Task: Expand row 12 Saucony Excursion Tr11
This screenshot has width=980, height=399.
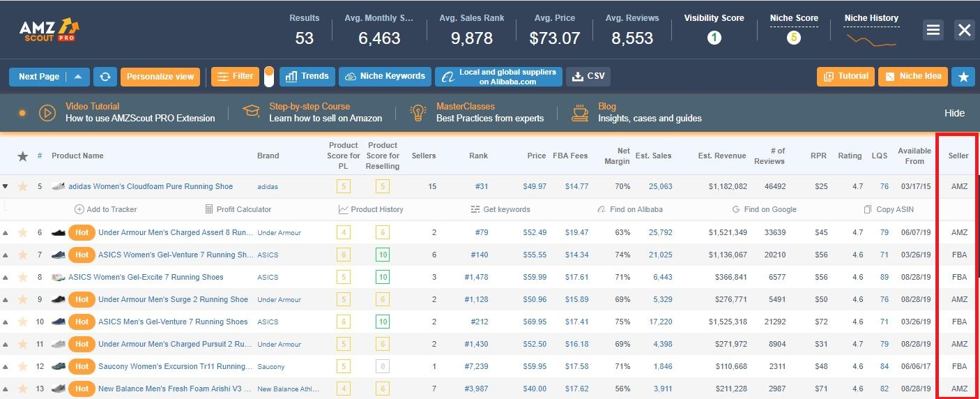Action: pos(6,366)
